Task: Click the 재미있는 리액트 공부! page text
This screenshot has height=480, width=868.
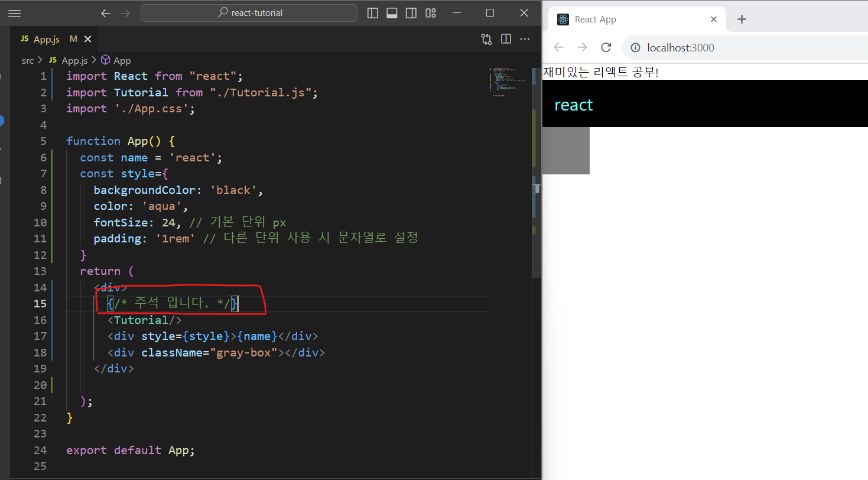Action: click(x=600, y=72)
